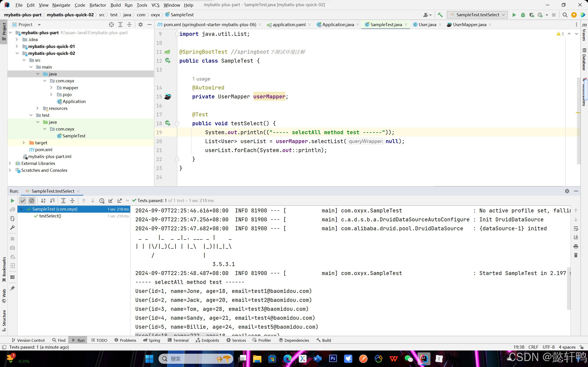Image resolution: width=588 pixels, height=367 pixels.
Task: Toggle showing passed tests in the Run panel
Action: coord(23,200)
